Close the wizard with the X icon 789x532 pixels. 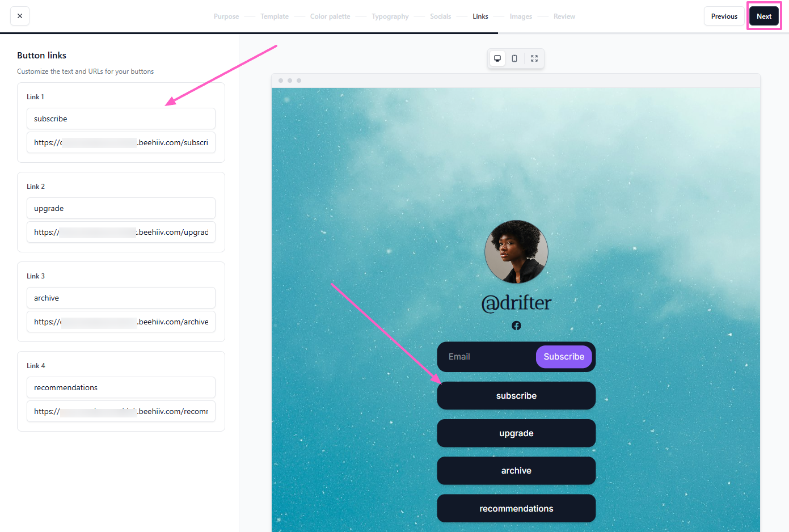20,16
